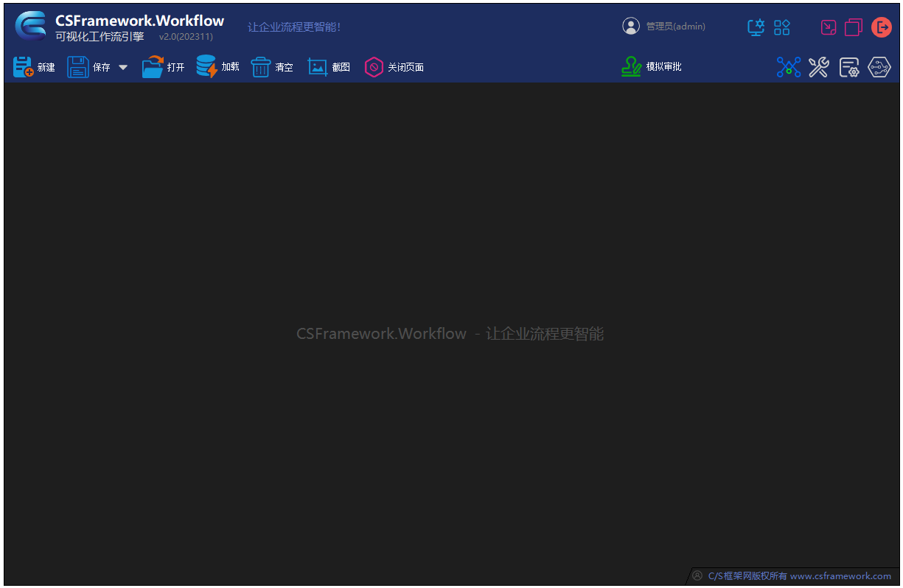The image size is (903, 588).
Task: Clear the canvas using 清空
Action: click(x=272, y=66)
